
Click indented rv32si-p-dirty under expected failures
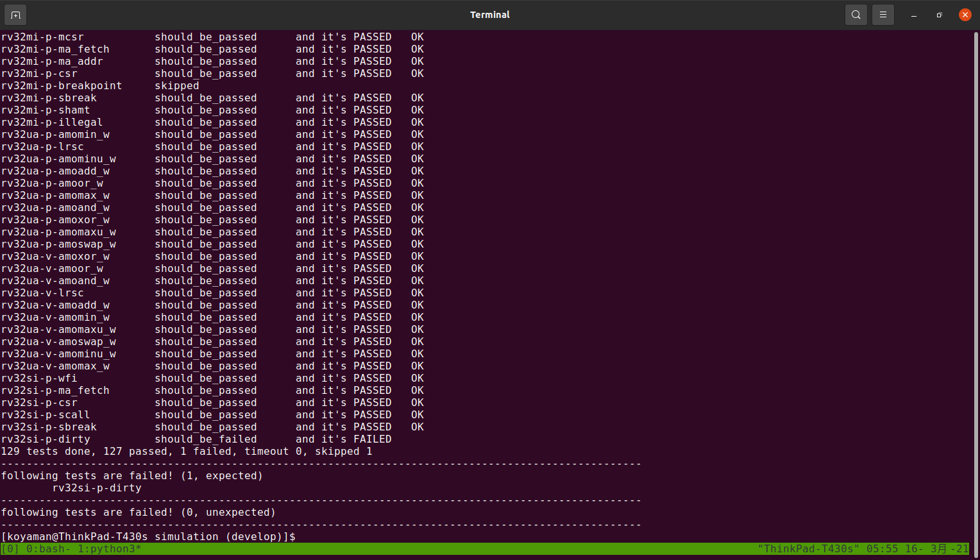(96, 488)
